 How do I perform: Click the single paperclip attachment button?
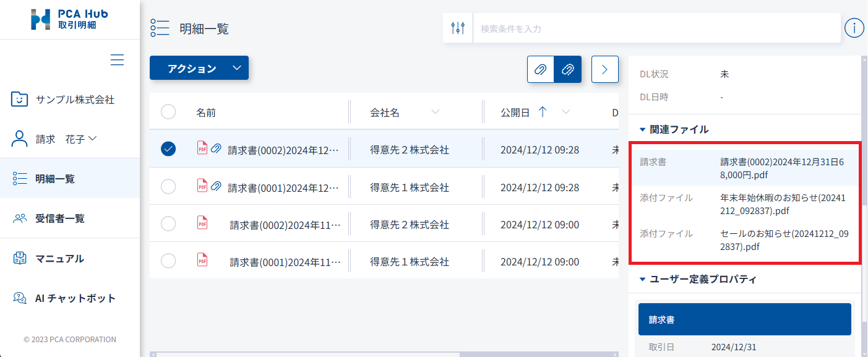[540, 69]
